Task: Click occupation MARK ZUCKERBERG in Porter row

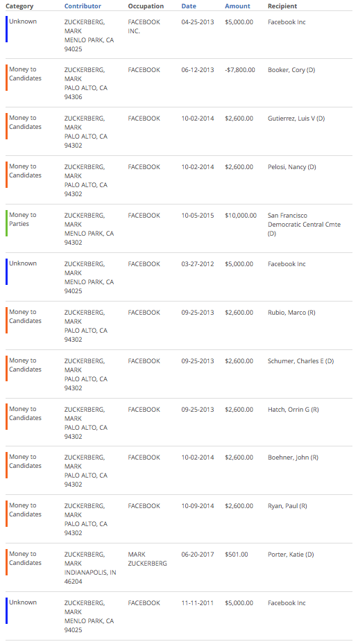Action: tap(147, 559)
